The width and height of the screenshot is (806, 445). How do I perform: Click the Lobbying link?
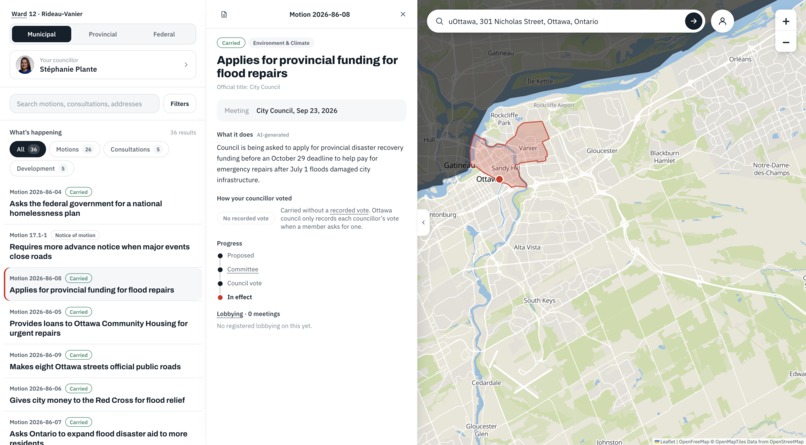pyautogui.click(x=230, y=314)
